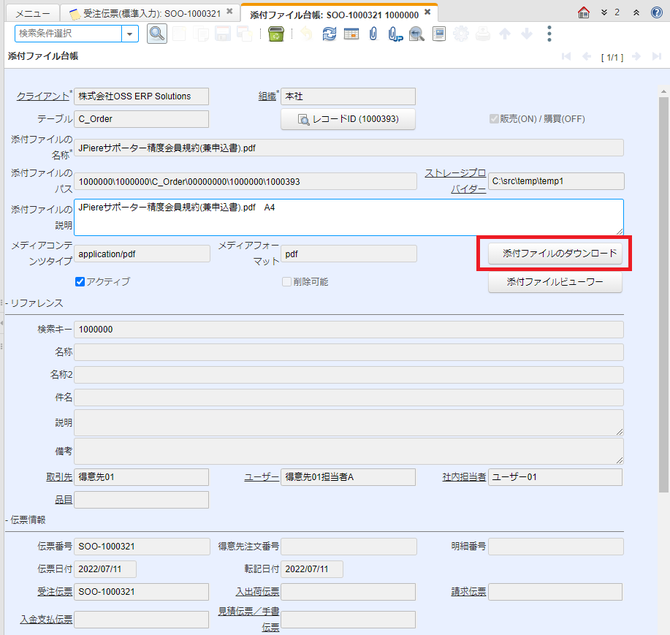Open the attachment paperclip icon
The height and width of the screenshot is (635, 670).
click(x=373, y=34)
